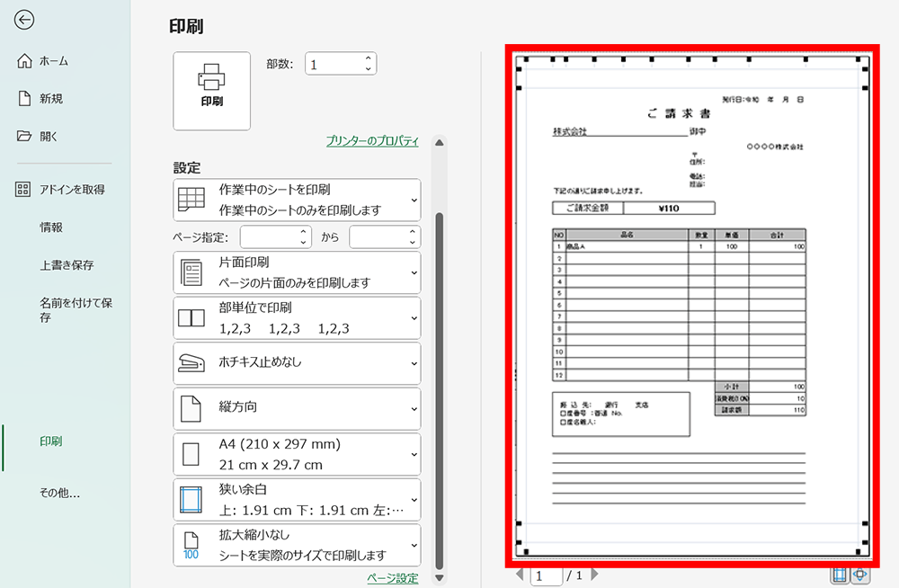Select the 印刷 sidebar tab

(x=51, y=441)
